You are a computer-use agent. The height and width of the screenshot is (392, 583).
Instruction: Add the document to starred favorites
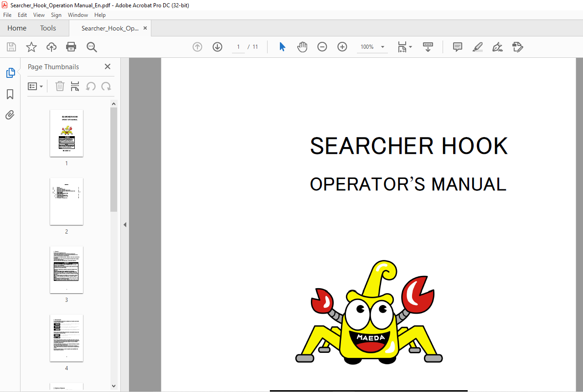[x=31, y=47]
